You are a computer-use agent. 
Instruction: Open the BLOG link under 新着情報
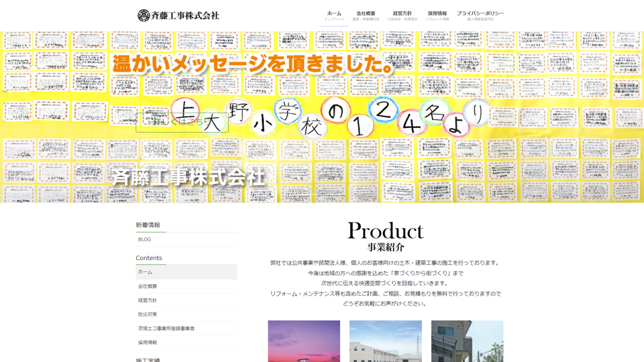point(145,239)
